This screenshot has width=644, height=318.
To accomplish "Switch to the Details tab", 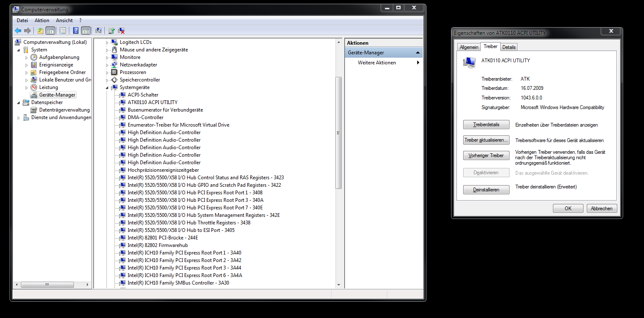I will click(509, 47).
